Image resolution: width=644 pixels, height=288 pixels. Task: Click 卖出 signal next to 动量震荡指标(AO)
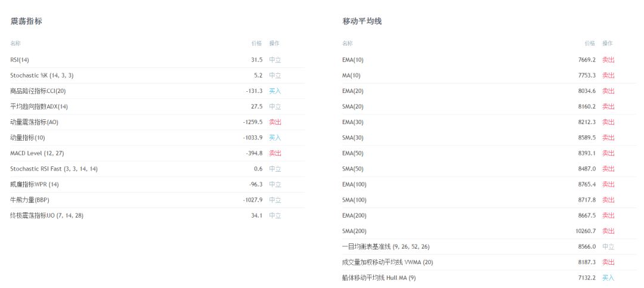coord(275,122)
